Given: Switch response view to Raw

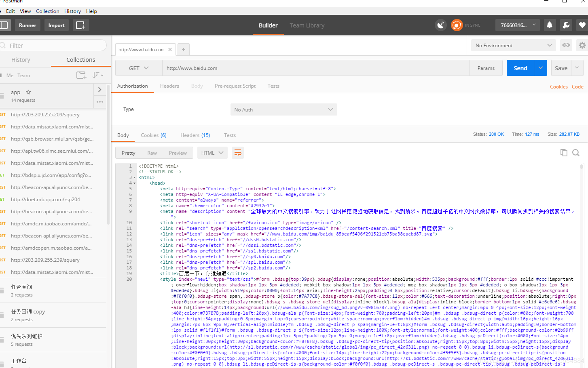Looking at the screenshot, I should pyautogui.click(x=152, y=153).
